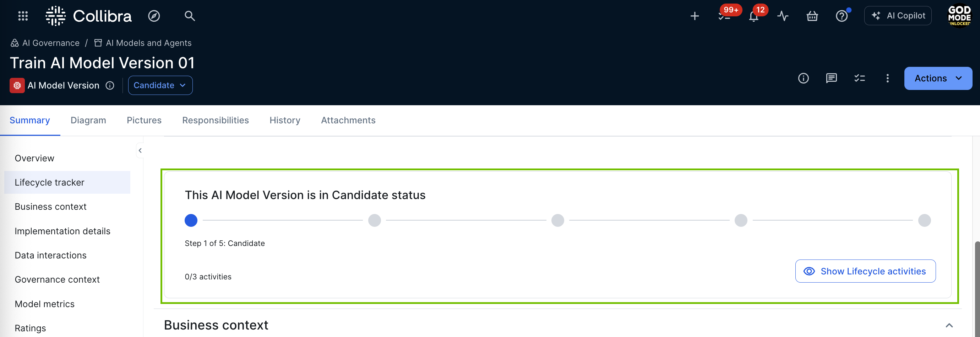Expand the Actions dropdown button

(x=938, y=79)
